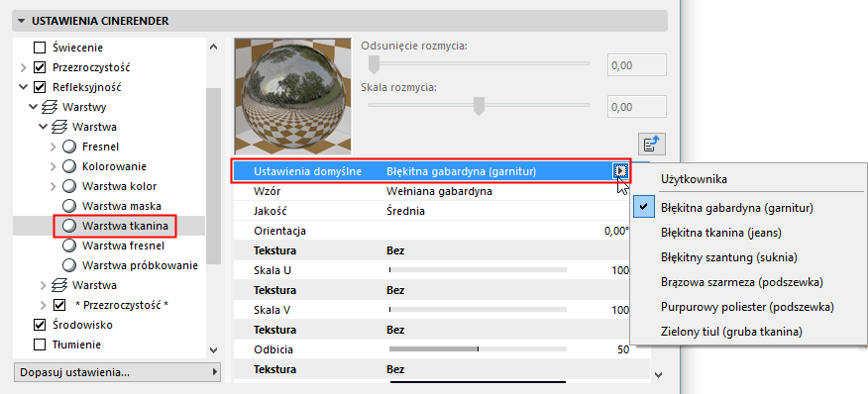Click the material preview sphere thumbnail
The image size is (868, 394).
click(x=292, y=96)
